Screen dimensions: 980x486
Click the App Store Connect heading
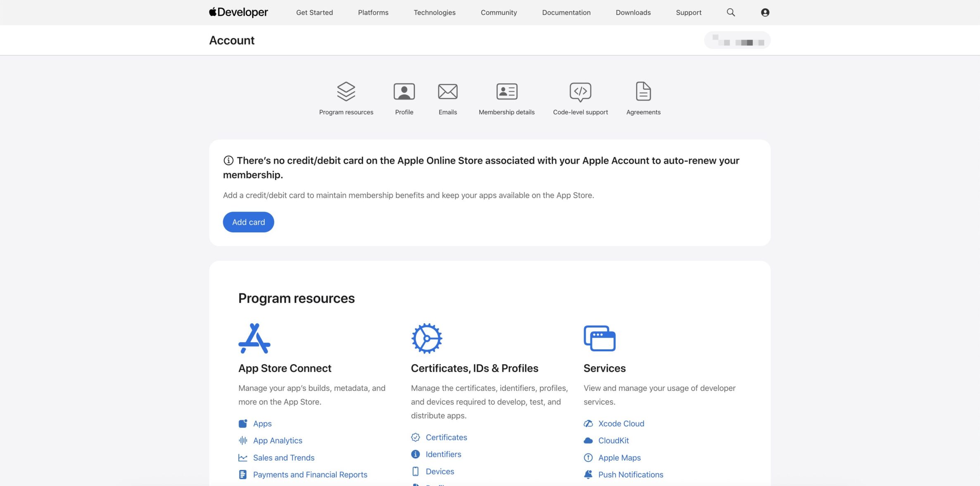tap(285, 368)
